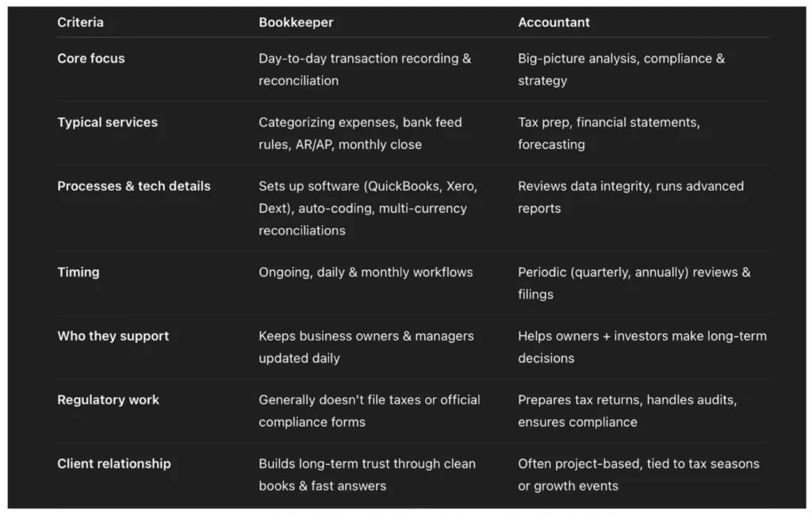Click Periodic quarterly, annually reviews cell
Image resolution: width=812 pixels, height=515 pixels.
634,283
